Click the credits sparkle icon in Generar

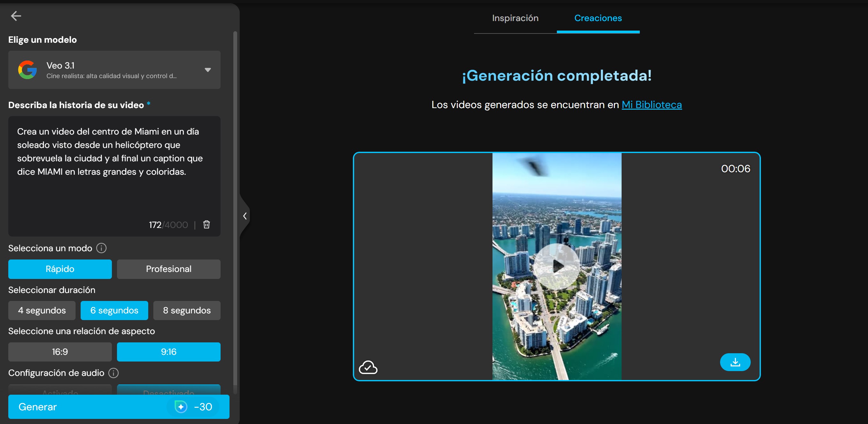point(181,406)
